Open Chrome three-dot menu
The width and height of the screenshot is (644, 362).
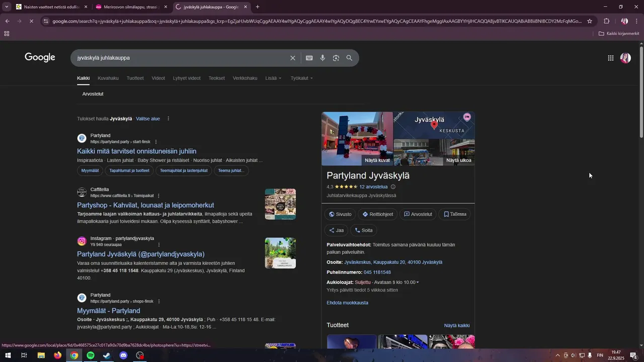pyautogui.click(x=637, y=21)
